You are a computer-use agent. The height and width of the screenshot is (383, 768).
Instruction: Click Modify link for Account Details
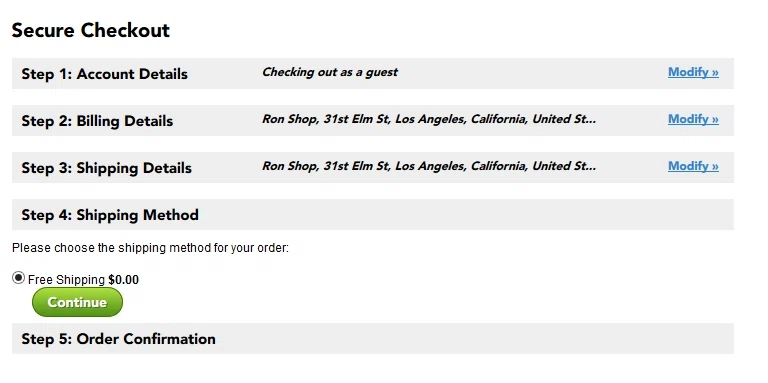pyautogui.click(x=693, y=72)
